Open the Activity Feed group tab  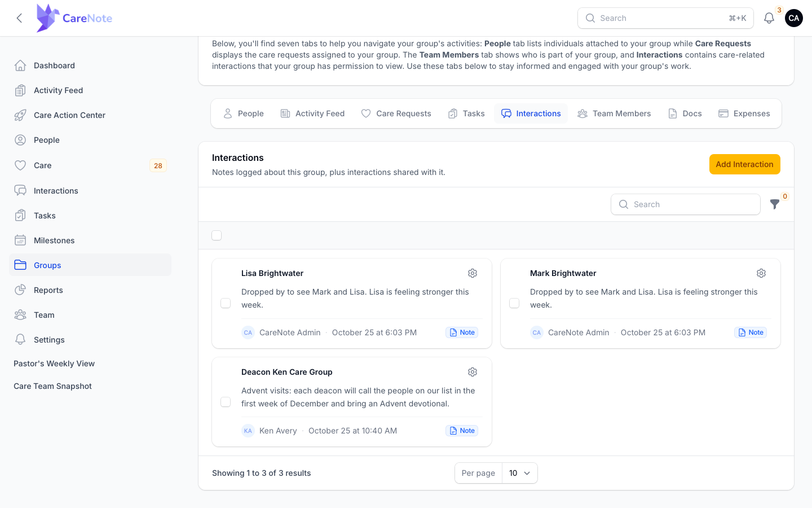click(x=312, y=113)
